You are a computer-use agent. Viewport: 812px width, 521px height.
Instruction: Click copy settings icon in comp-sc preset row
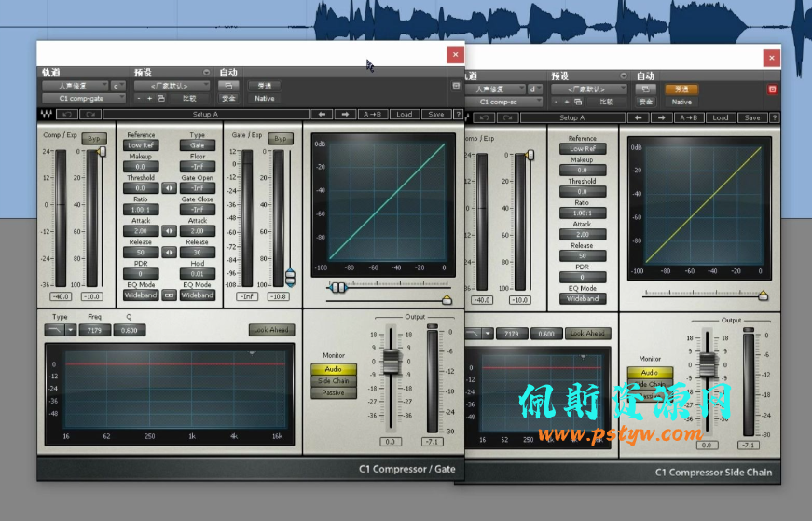point(578,102)
